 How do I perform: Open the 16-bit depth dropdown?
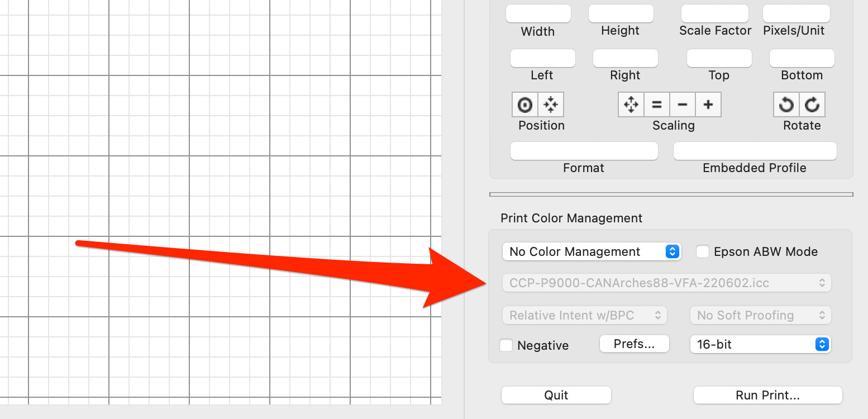coord(761,344)
